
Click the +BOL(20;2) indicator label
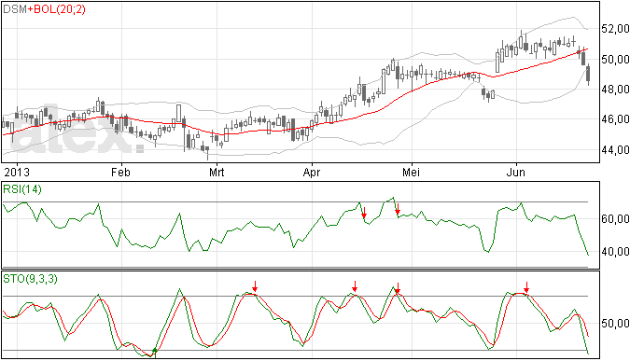pyautogui.click(x=57, y=9)
